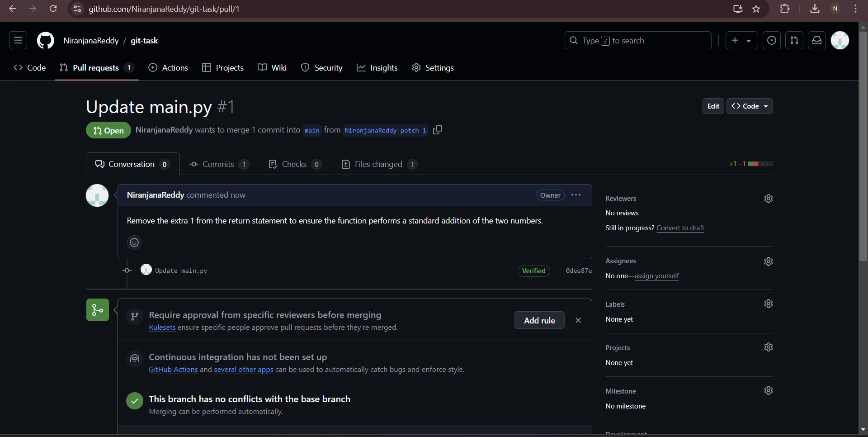This screenshot has height=437, width=868.
Task: Open the Update main.py commit link
Action: (x=181, y=271)
